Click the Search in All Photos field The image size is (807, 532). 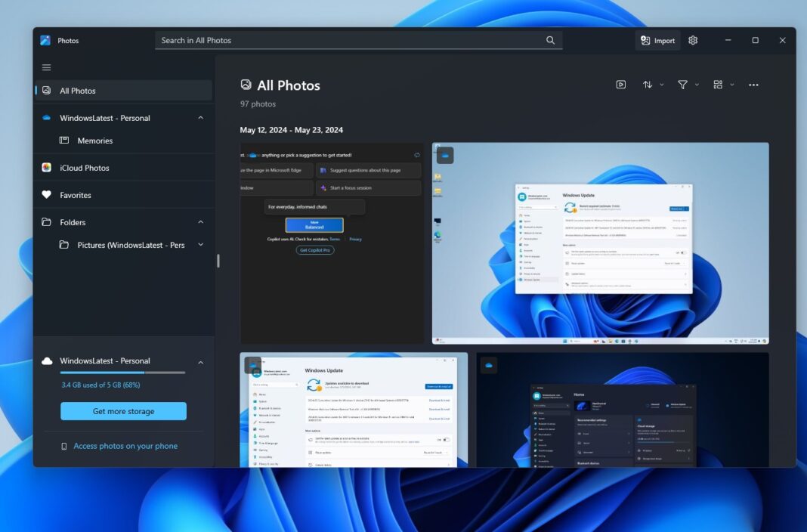pos(355,39)
